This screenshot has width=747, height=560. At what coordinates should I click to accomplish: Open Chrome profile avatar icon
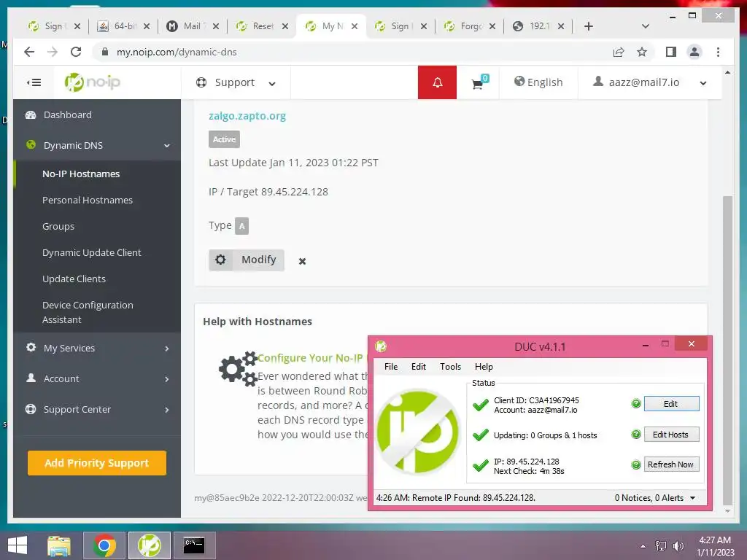(x=694, y=52)
